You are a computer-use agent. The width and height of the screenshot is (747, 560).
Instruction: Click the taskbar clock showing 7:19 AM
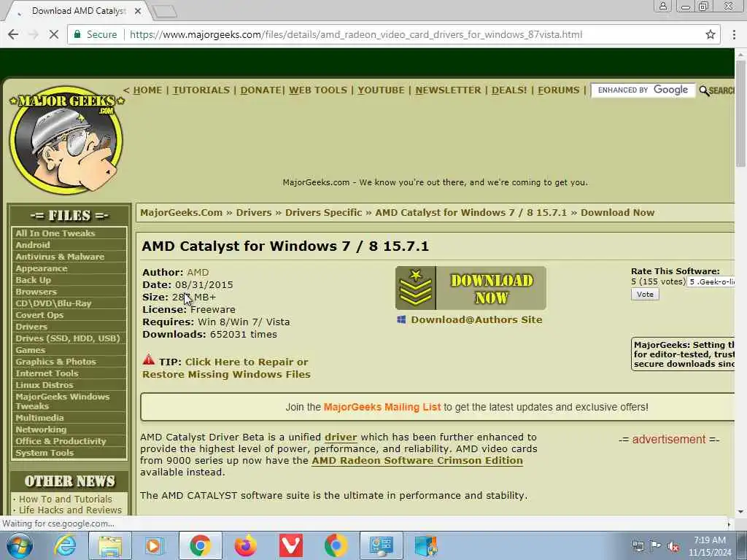710,546
